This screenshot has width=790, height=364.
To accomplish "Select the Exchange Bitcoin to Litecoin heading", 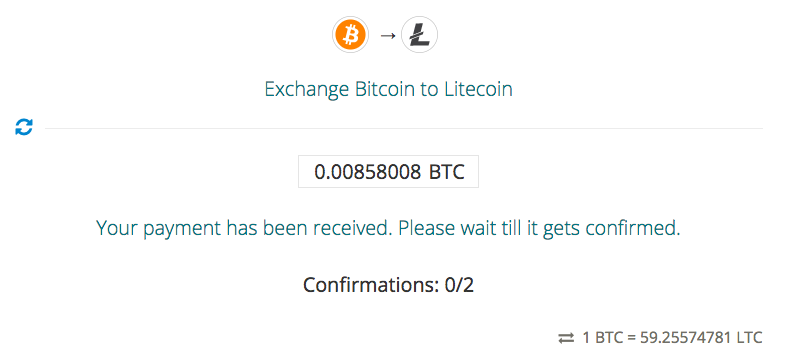I will tap(388, 89).
